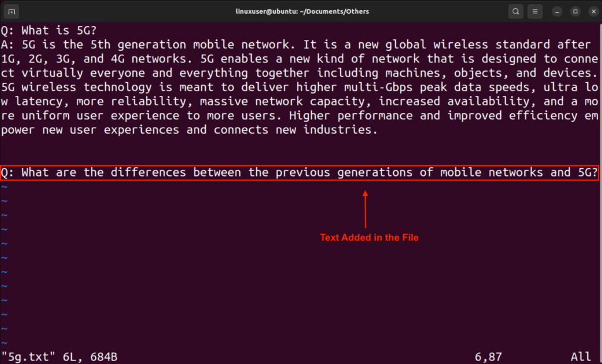Viewport: 602px width, 364px height.
Task: Click the line starting with "Q: What is 5G?"
Action: click(x=47, y=30)
